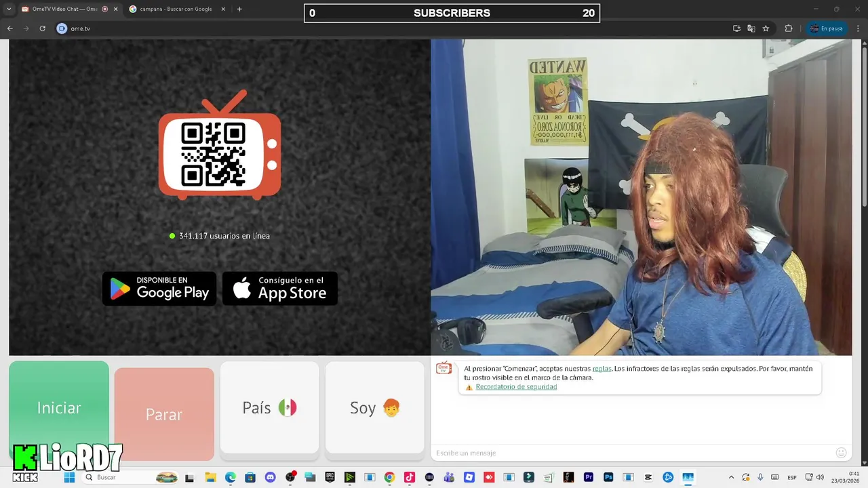Viewport: 868px width, 488px height.
Task: Bookmark this page with the star
Action: 766,28
